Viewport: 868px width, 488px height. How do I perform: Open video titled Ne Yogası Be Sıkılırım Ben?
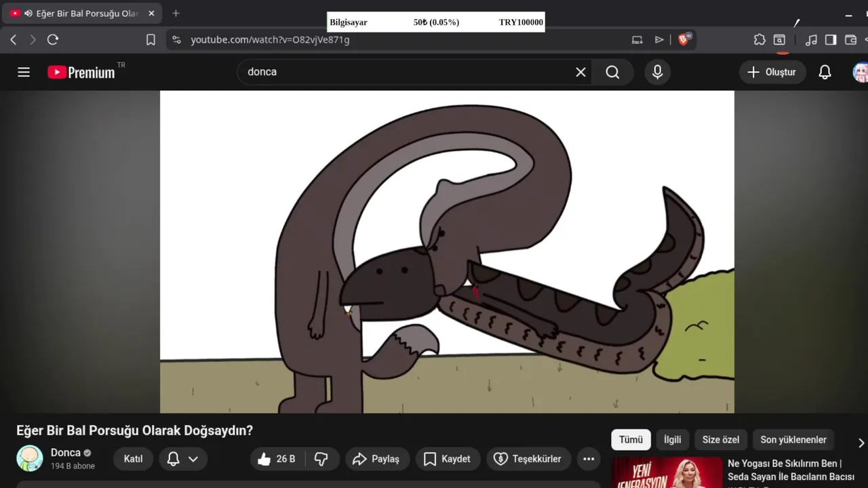click(x=791, y=470)
